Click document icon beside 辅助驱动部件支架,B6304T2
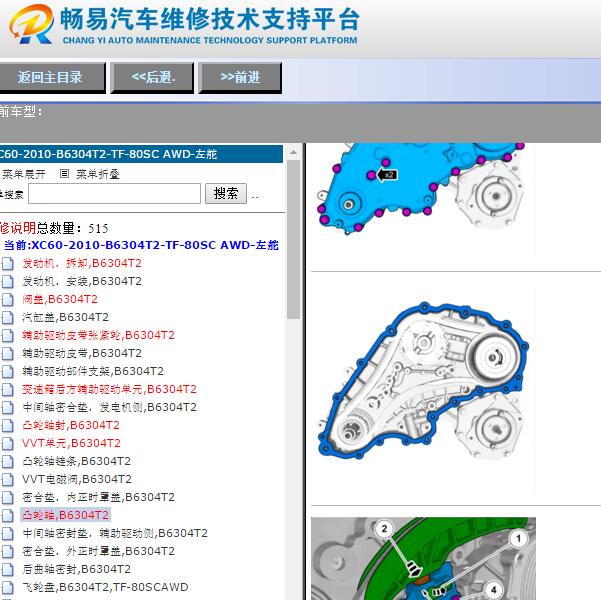 (7, 372)
